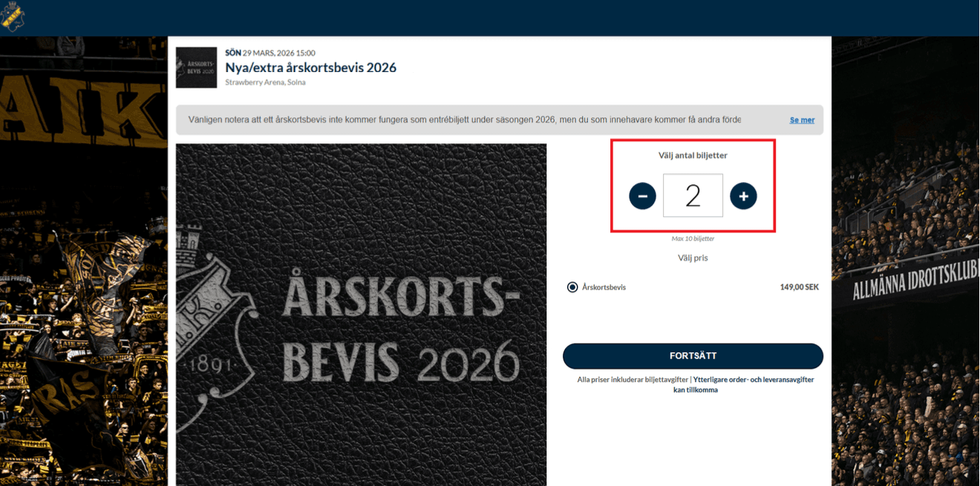Focus the ticket quantity field showing 2
Screen dimensions: 980x486
click(x=693, y=195)
